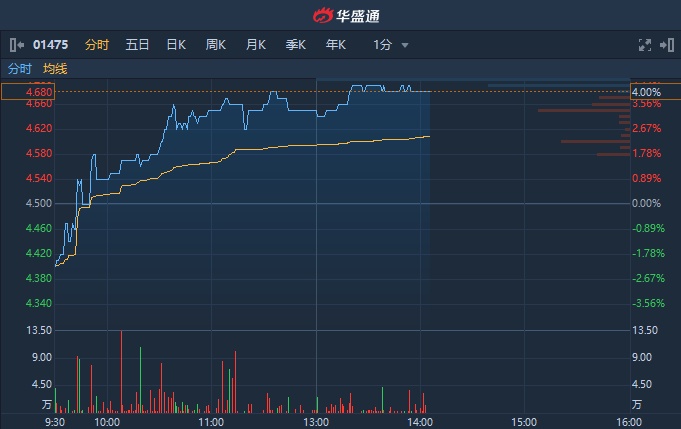Click the 4.680 current price label
The width and height of the screenshot is (681, 429).
(x=27, y=92)
